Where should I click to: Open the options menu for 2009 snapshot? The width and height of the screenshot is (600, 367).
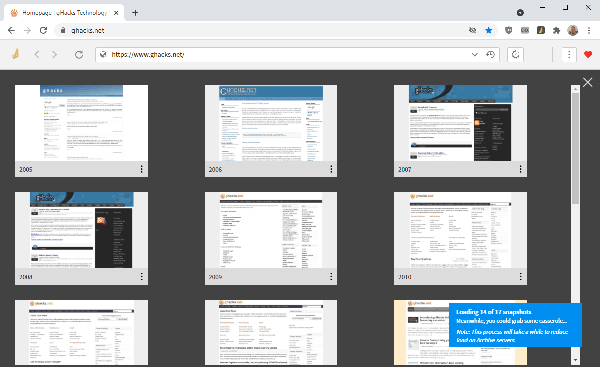(x=331, y=276)
